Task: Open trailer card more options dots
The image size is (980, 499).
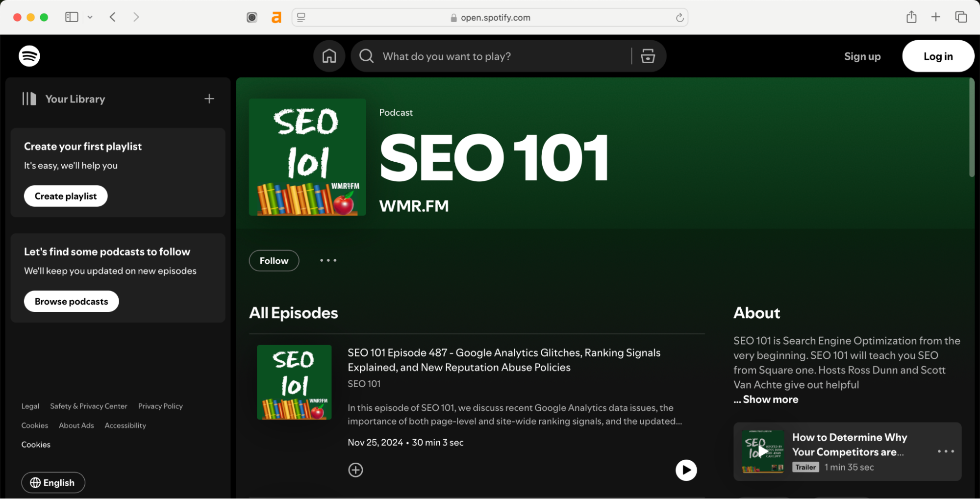Action: (x=946, y=451)
